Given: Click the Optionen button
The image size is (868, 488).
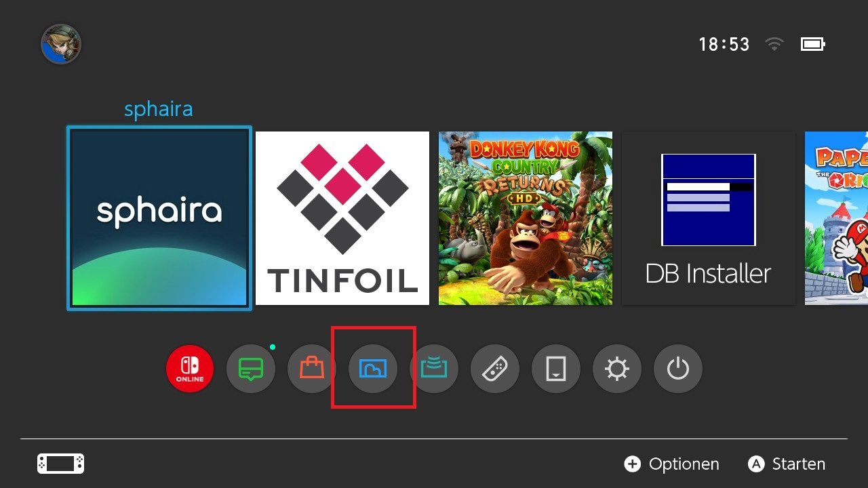Looking at the screenshot, I should (x=672, y=464).
